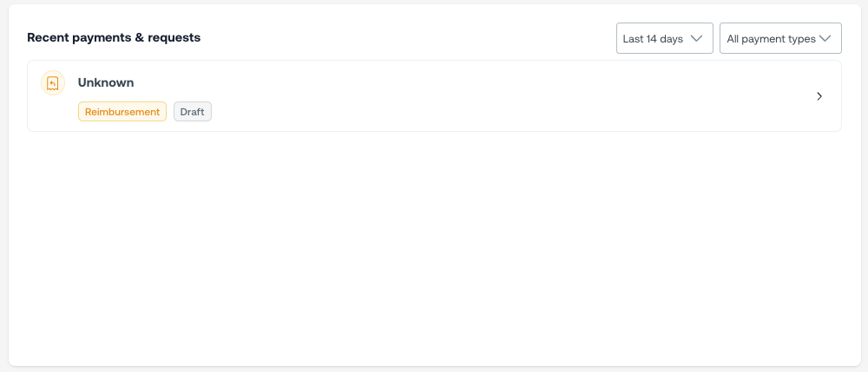868x372 pixels.
Task: Click the "All payment types" text label
Action: coord(771,38)
